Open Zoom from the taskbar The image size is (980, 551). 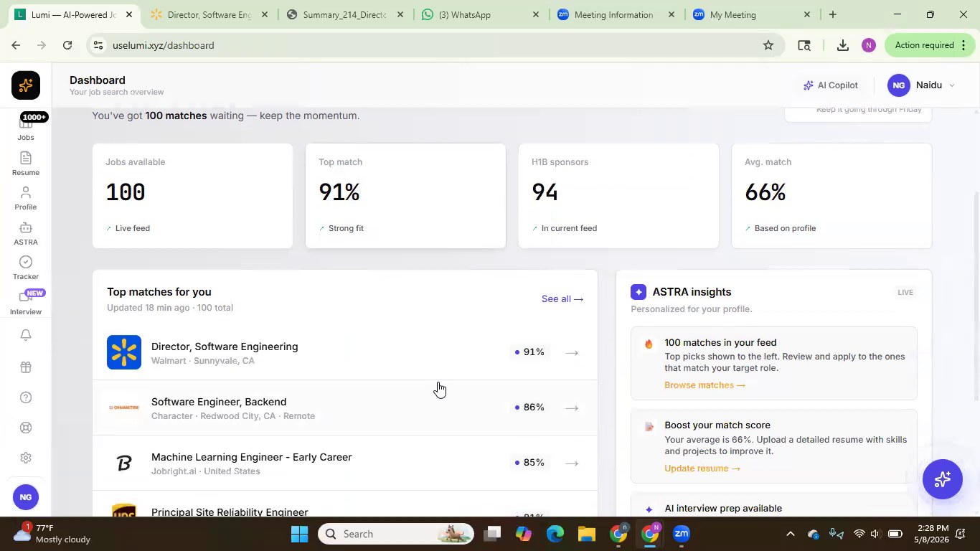click(682, 534)
